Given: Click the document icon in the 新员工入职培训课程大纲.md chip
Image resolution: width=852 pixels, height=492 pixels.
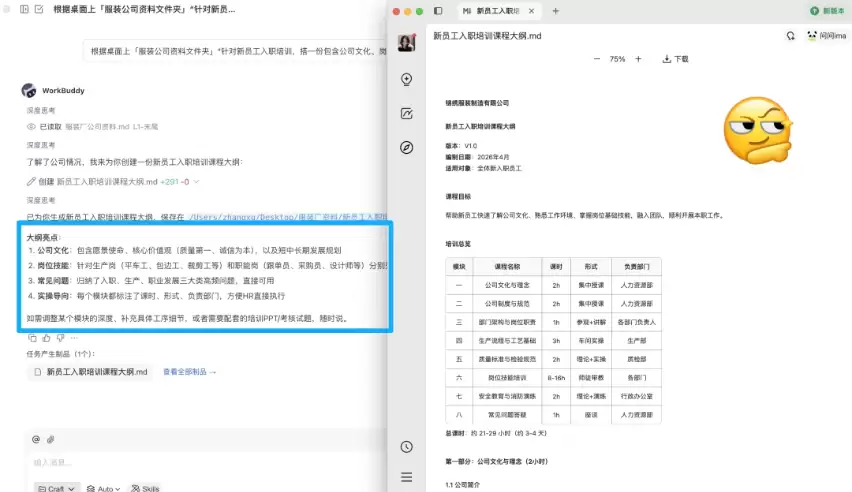Looking at the screenshot, I should pyautogui.click(x=37, y=372).
